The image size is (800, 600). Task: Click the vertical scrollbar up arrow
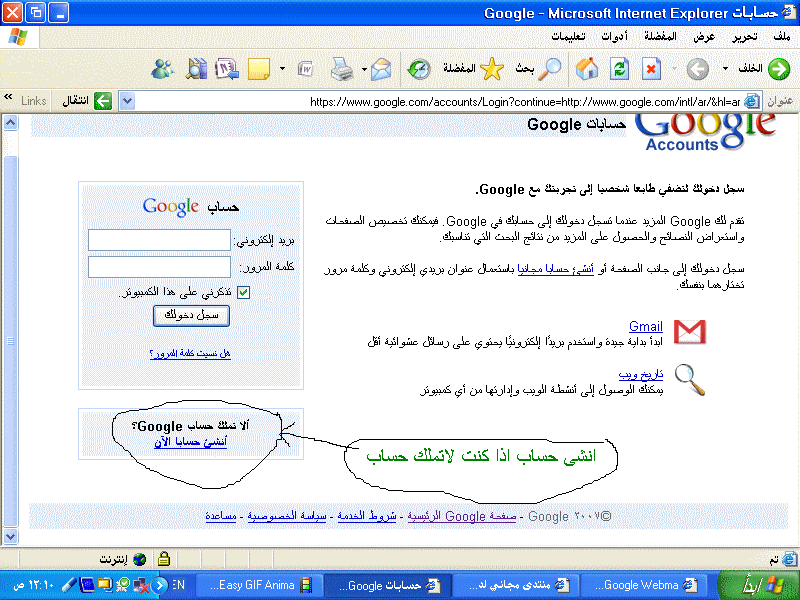pyautogui.click(x=10, y=122)
